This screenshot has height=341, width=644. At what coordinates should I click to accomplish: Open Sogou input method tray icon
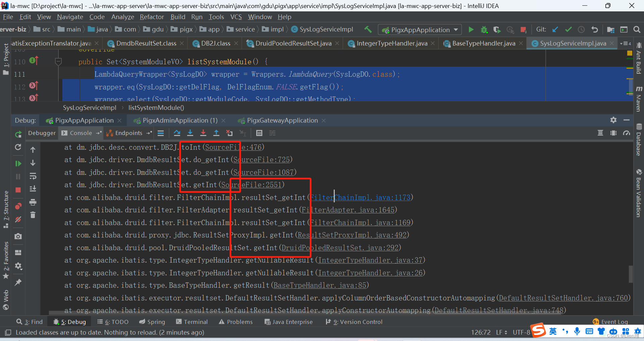538,330
